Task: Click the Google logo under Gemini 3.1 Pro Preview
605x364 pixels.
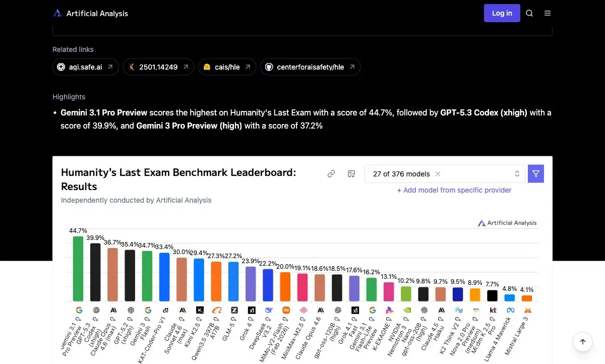Action: [x=78, y=310]
